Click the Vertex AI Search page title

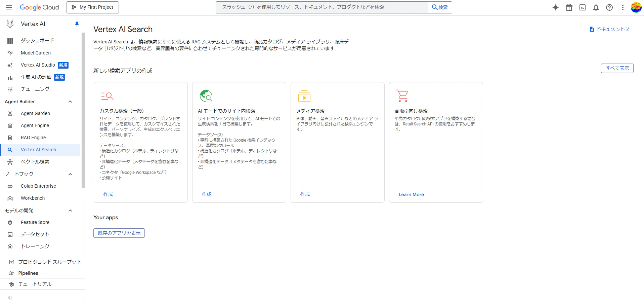(x=123, y=29)
